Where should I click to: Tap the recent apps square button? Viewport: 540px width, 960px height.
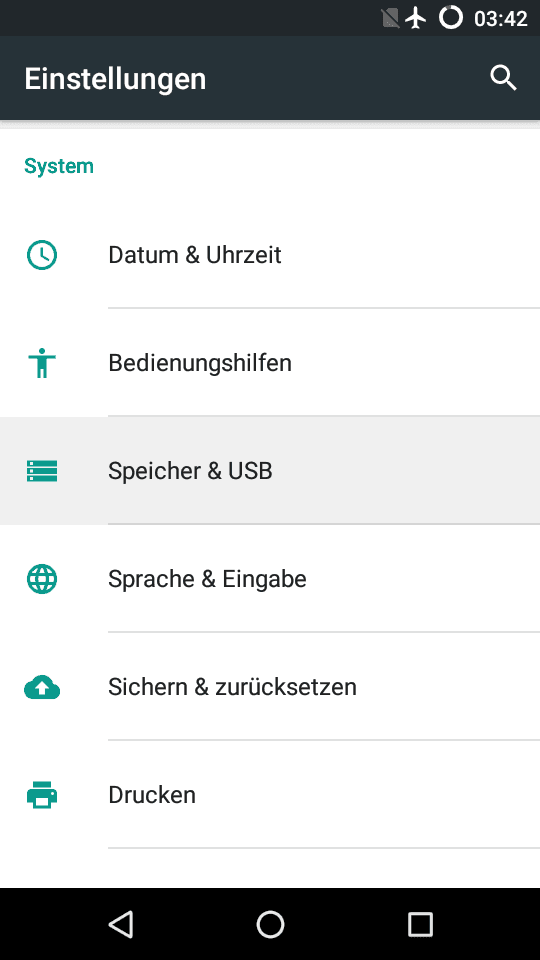pos(420,924)
